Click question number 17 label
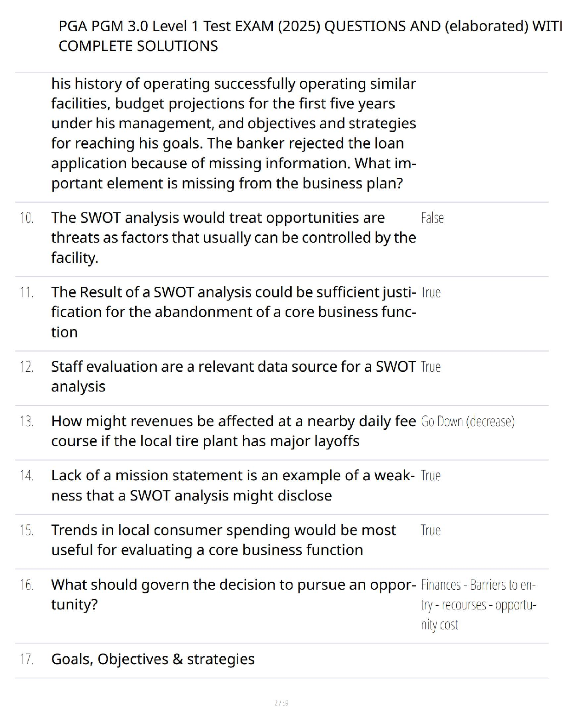The width and height of the screenshot is (563, 728). click(27, 660)
